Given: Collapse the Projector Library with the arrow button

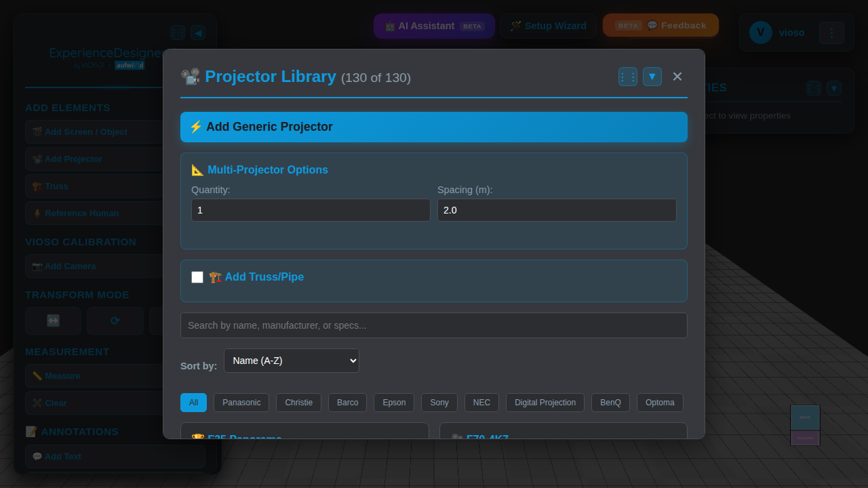Looking at the screenshot, I should (x=652, y=76).
